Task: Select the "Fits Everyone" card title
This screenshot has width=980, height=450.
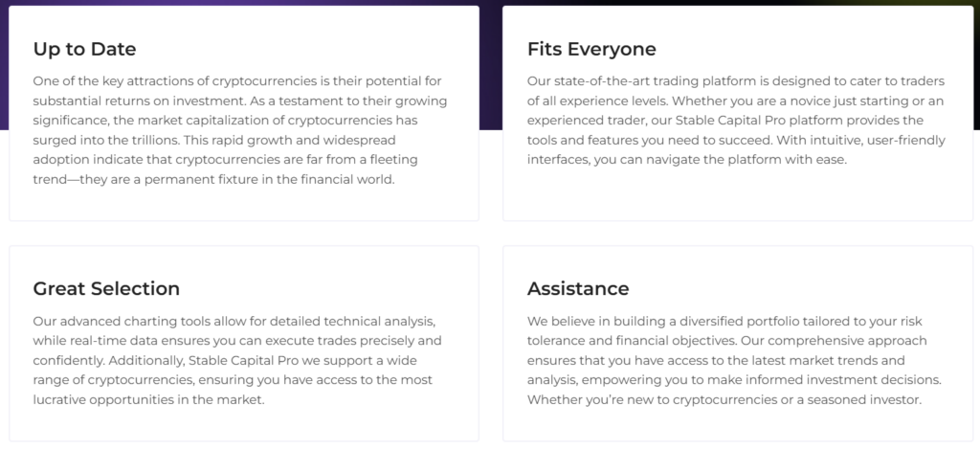Action: tap(591, 49)
